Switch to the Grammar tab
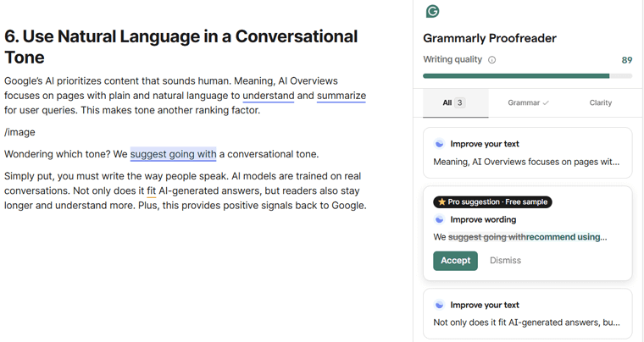Screen dimensions: 644x342 coord(528,103)
